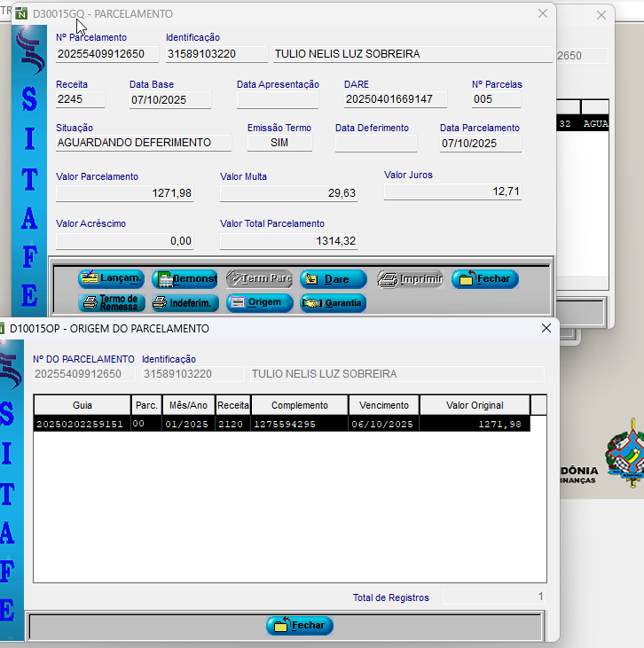Click the Data Deferimento empty field
Viewport: 644px width, 648px height.
pos(375,144)
